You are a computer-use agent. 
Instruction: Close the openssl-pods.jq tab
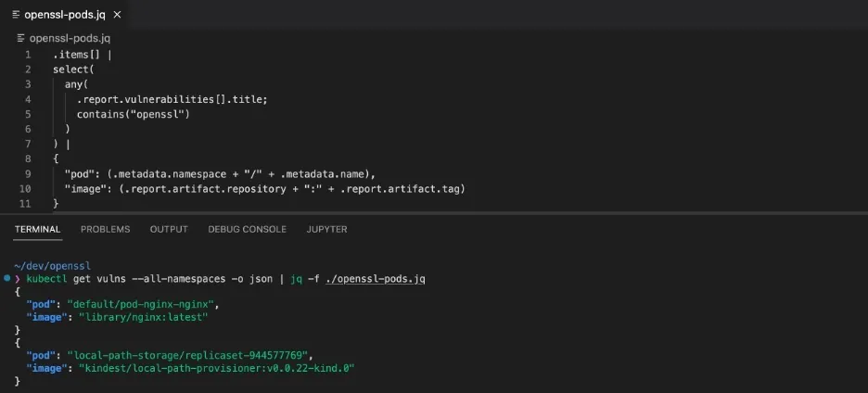coord(118,15)
